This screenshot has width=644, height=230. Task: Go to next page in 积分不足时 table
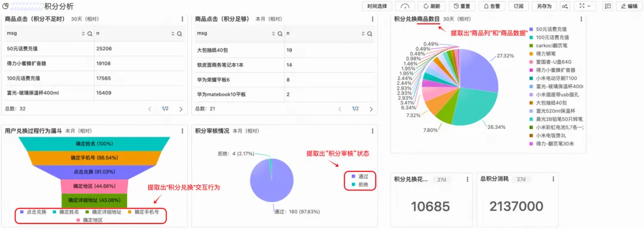(181, 109)
